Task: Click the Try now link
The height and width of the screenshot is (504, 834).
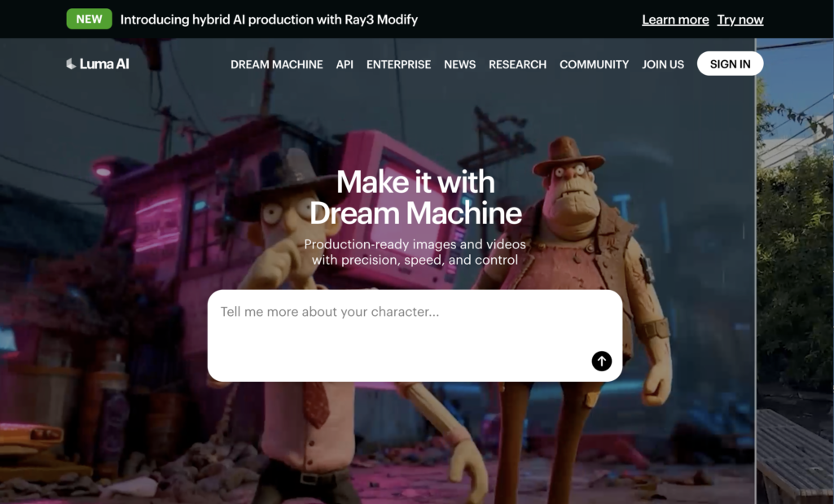Action: [x=740, y=20]
